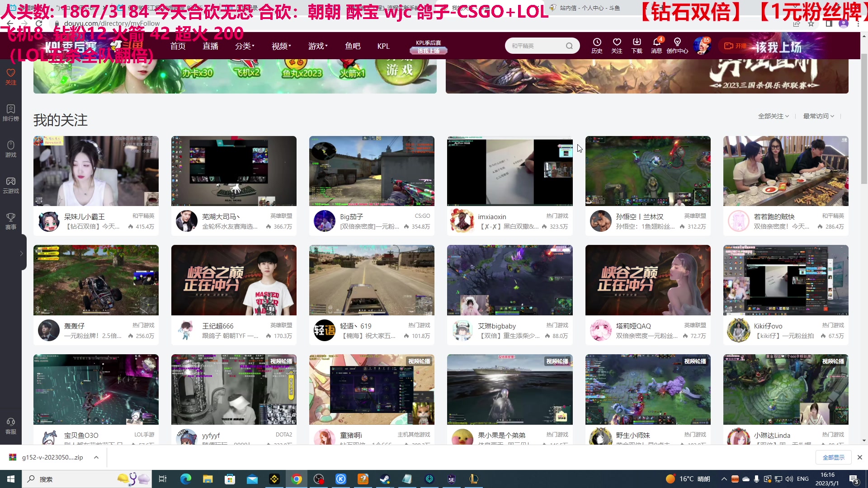Open Microsoft Edge from taskbar
The height and width of the screenshot is (488, 868).
185,479
